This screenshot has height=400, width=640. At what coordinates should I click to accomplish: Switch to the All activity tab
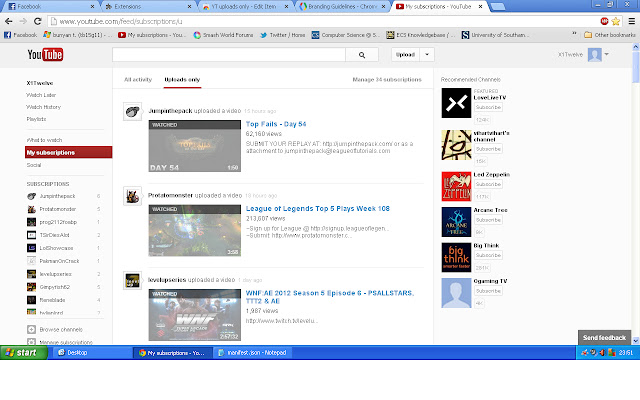point(138,78)
